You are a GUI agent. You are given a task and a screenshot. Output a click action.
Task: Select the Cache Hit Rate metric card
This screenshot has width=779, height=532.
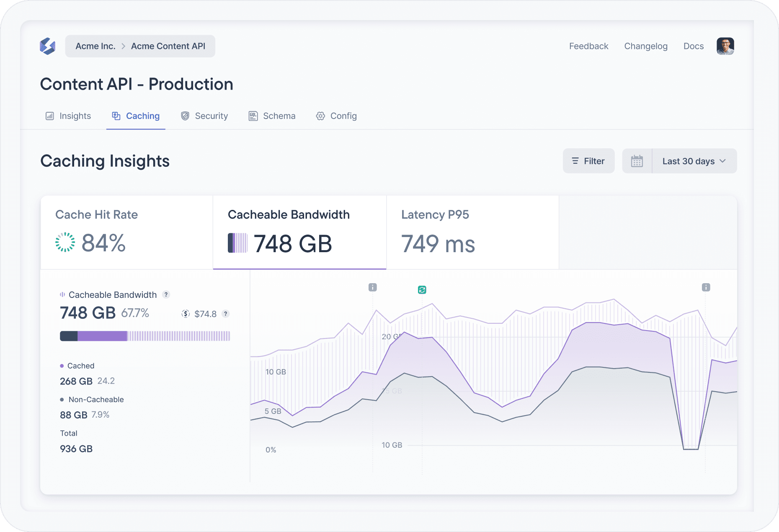click(126, 232)
